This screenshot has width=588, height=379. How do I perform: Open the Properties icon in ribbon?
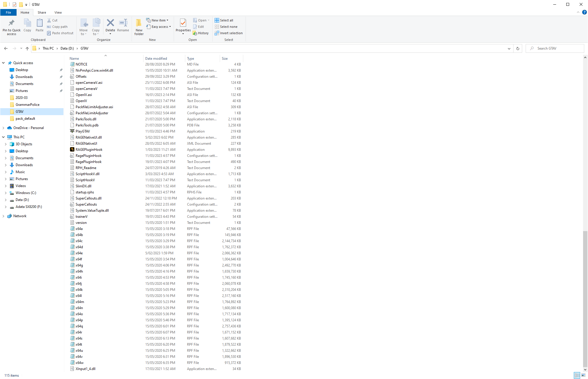pos(183,23)
